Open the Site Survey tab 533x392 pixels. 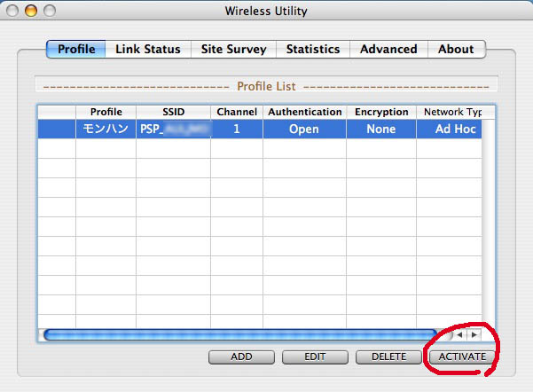click(x=233, y=50)
